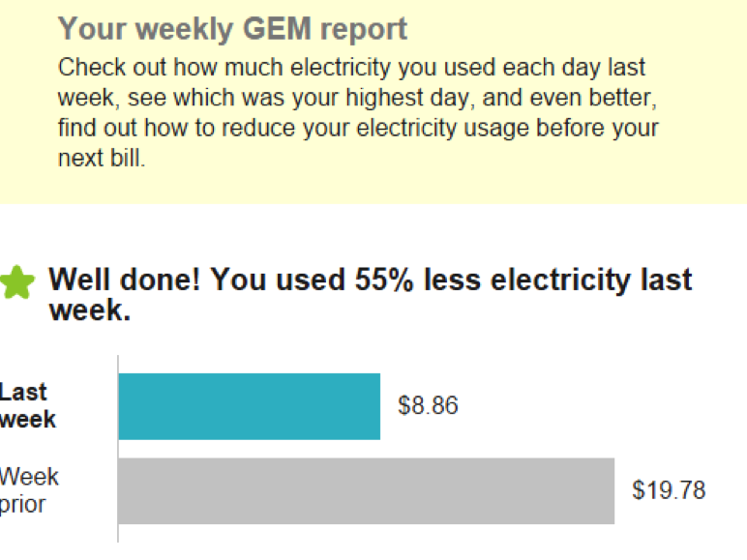Click the '55%' figure in the headline
This screenshot has height=560, width=747.
pos(384,280)
